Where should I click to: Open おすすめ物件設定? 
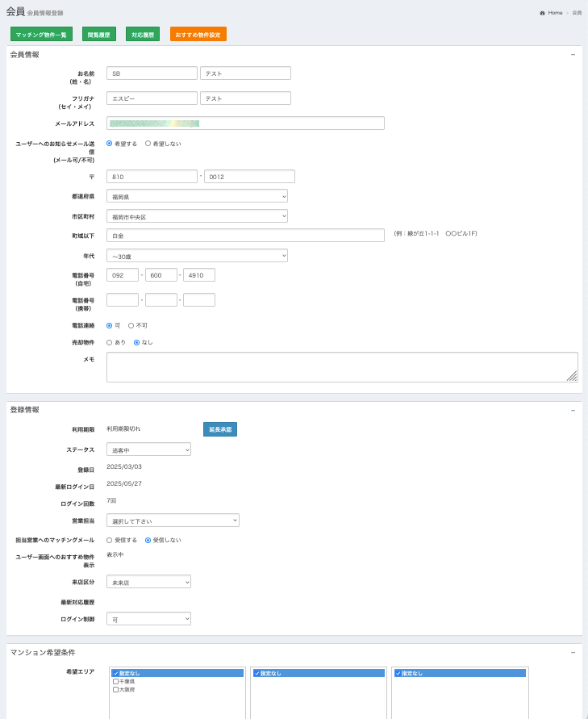tap(198, 34)
